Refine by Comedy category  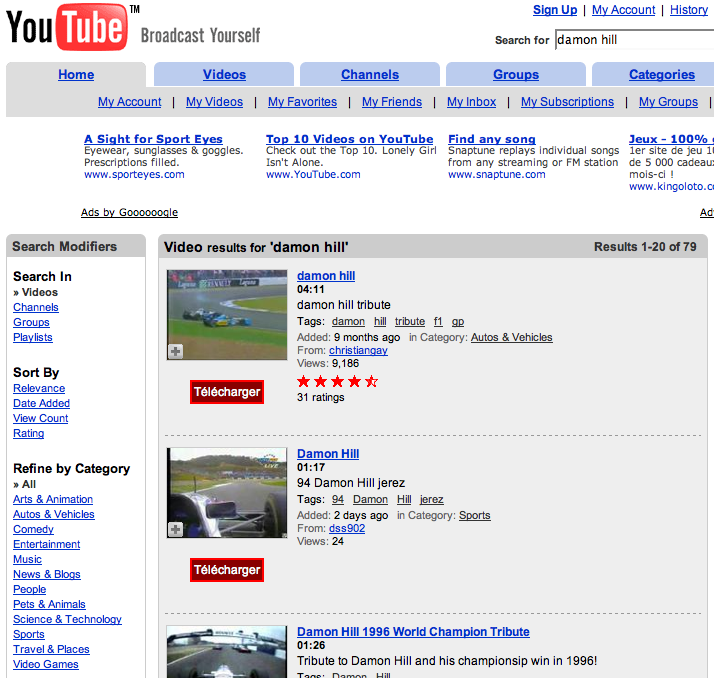pyautogui.click(x=33, y=530)
